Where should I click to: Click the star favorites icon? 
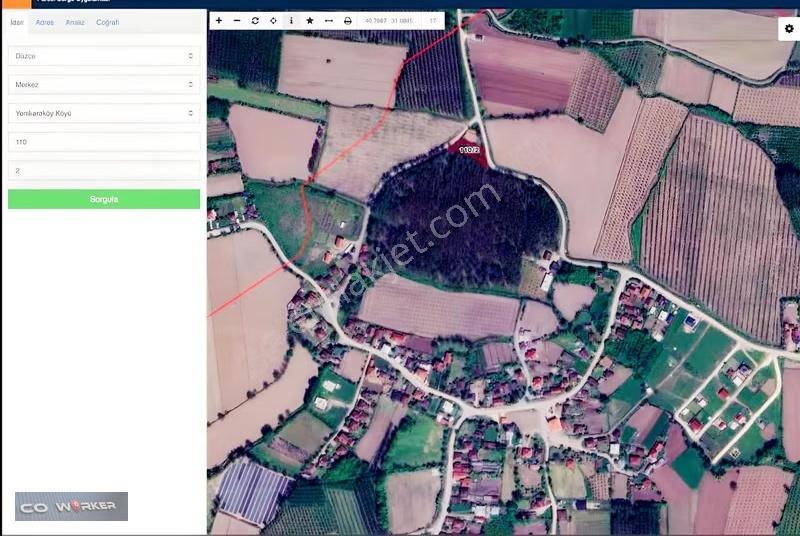coord(310,21)
